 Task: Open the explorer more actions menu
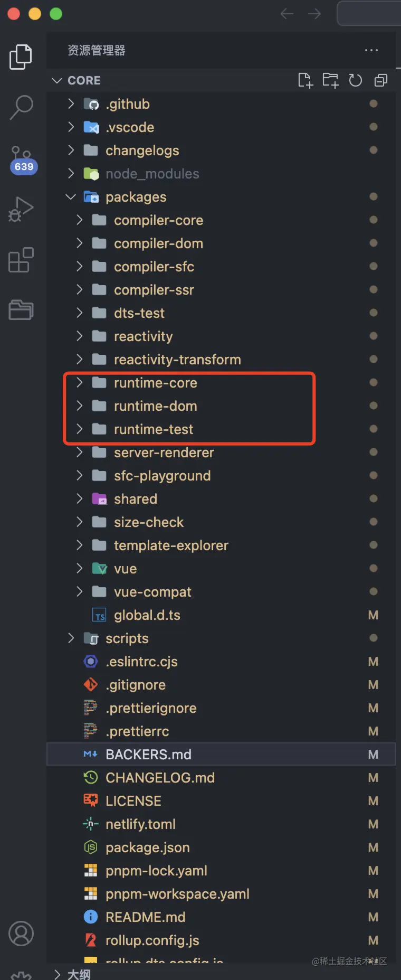point(371,50)
